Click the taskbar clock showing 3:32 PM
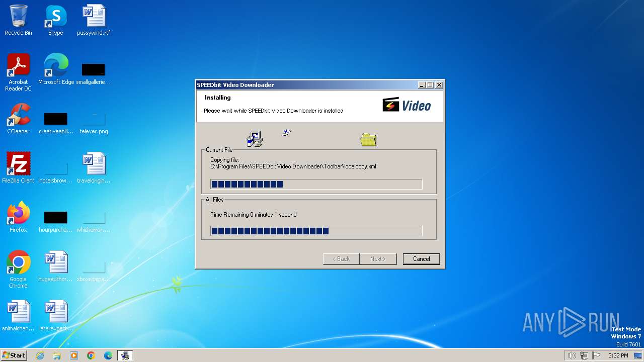The height and width of the screenshot is (362, 644). 618,355
